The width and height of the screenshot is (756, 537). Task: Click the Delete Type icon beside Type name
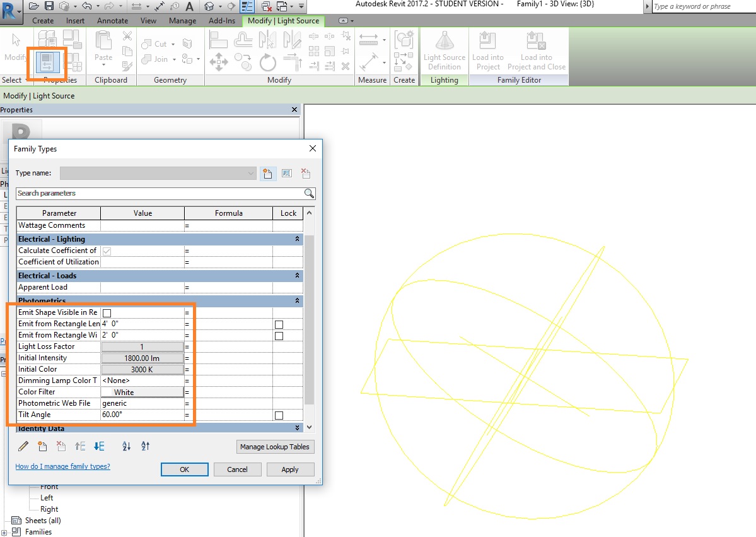[x=306, y=173]
